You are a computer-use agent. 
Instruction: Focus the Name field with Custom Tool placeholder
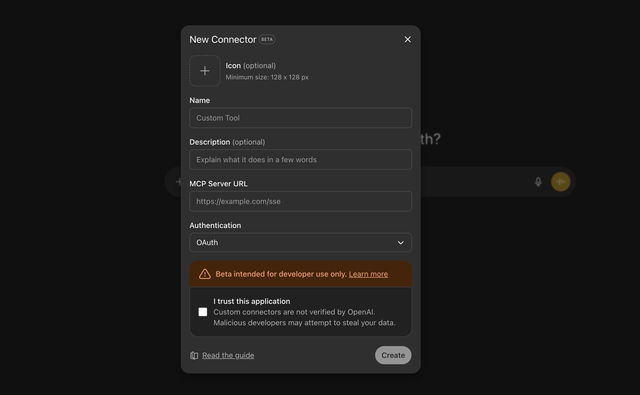pyautogui.click(x=300, y=118)
